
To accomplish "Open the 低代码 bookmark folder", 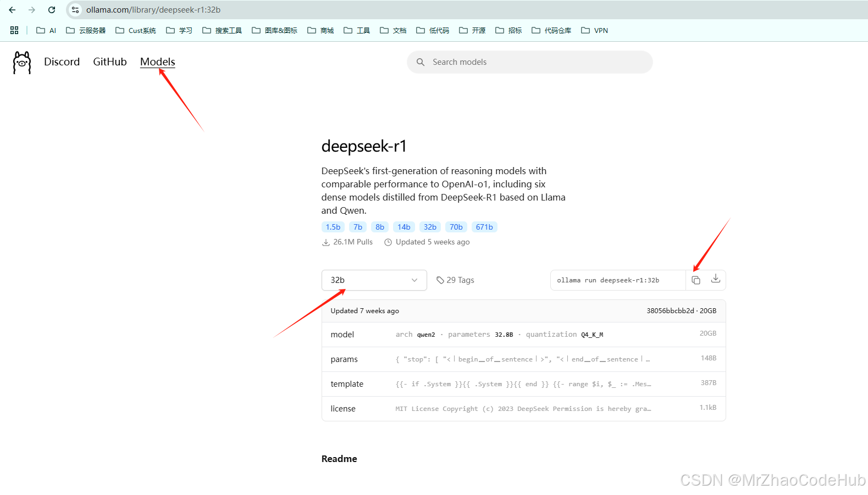I will point(433,30).
